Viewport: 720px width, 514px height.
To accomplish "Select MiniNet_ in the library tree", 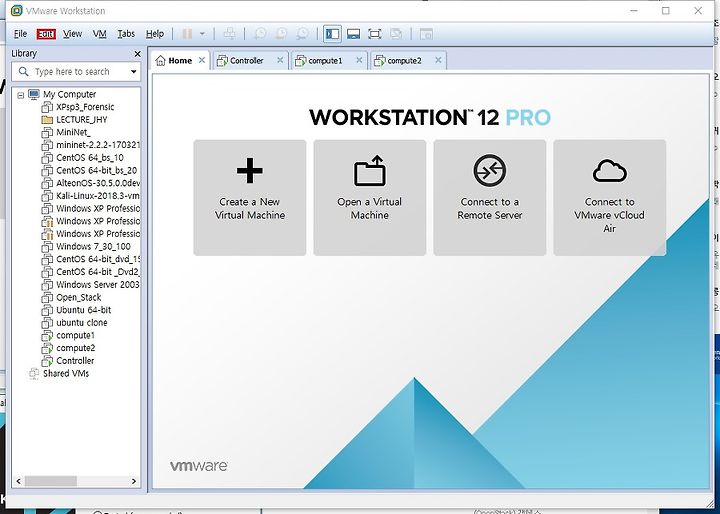I will [73, 132].
